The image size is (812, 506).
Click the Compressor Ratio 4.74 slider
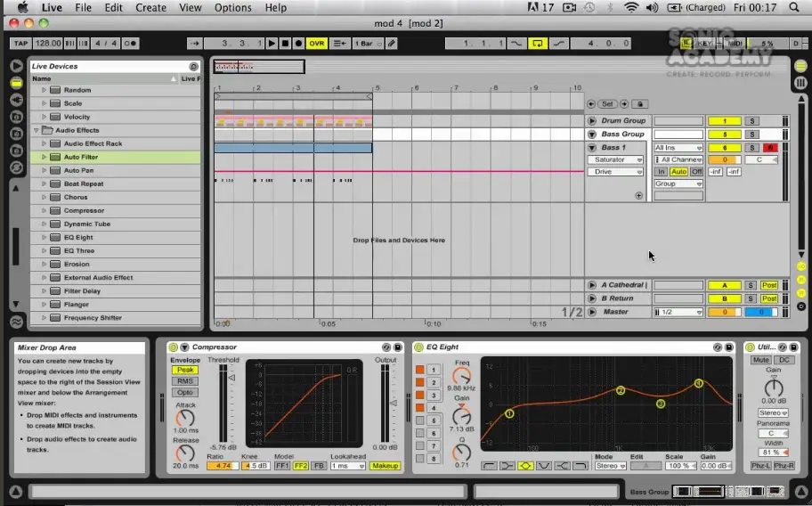click(x=223, y=466)
